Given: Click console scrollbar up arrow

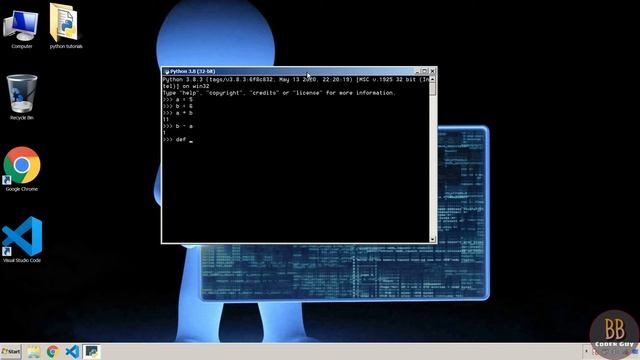Looking at the screenshot, I should pos(433,79).
